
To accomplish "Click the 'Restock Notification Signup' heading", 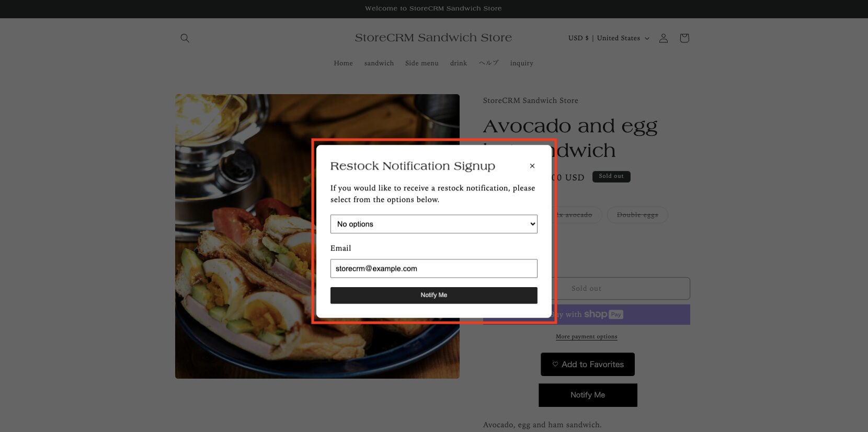I will tap(412, 166).
